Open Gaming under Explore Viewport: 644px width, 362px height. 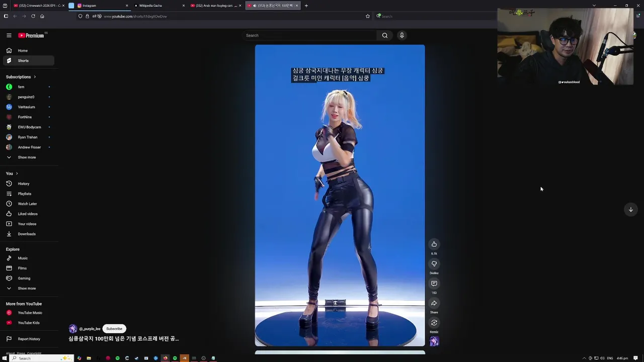point(28,278)
